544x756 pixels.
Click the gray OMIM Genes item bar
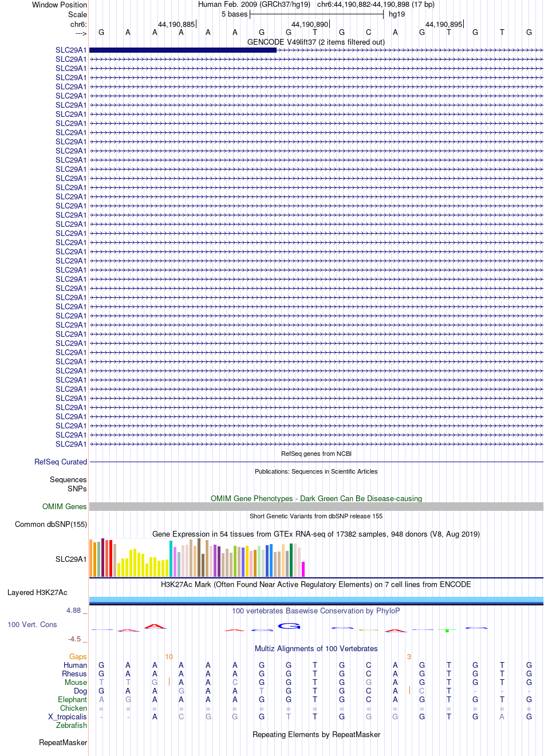[x=316, y=506]
